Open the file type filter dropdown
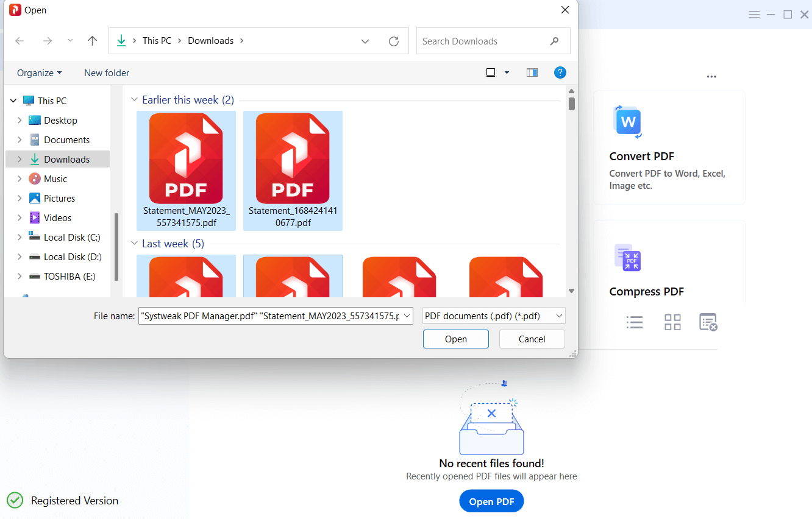Image resolution: width=812 pixels, height=519 pixels. point(494,316)
